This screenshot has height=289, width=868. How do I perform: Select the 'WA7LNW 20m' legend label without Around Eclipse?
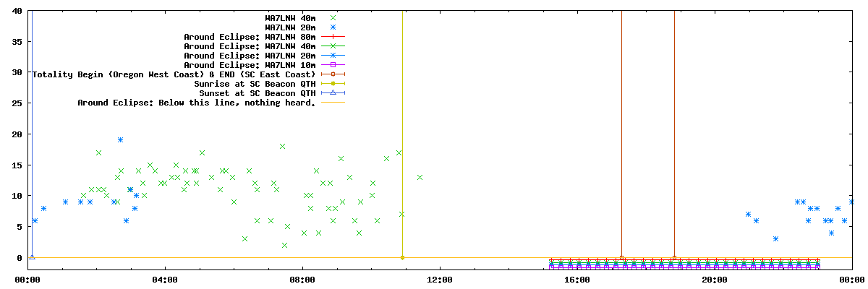[x=291, y=27]
